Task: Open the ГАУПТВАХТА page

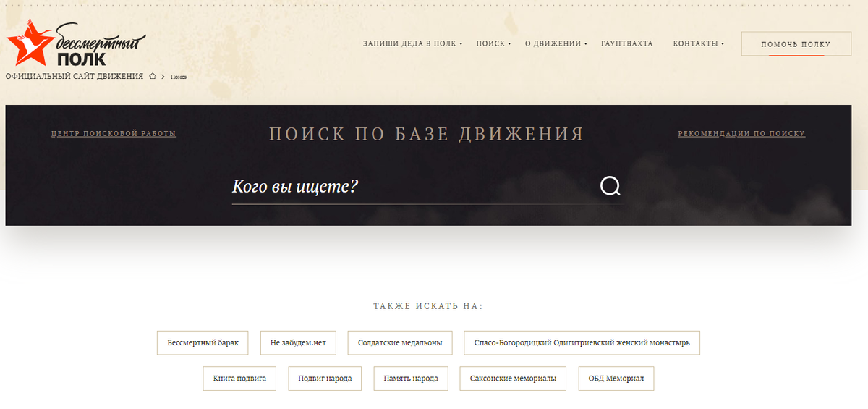Action: (626, 43)
